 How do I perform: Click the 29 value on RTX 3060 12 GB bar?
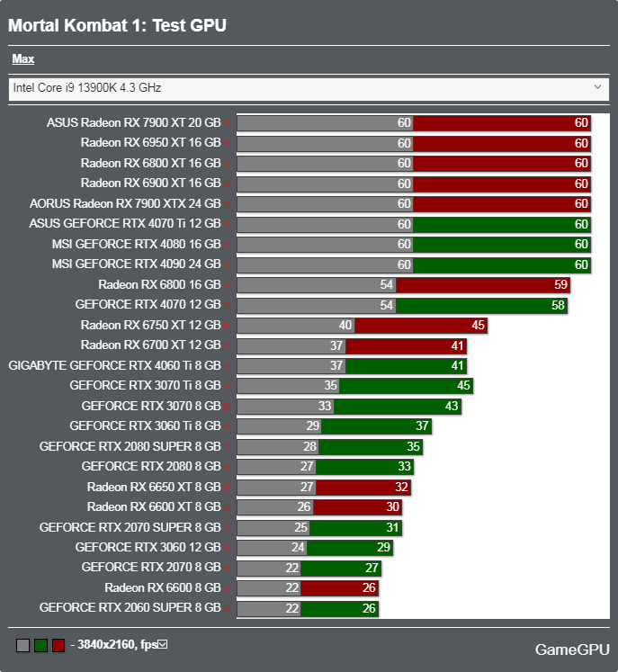383,547
